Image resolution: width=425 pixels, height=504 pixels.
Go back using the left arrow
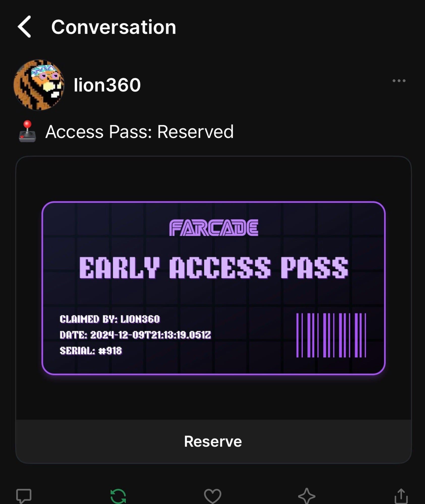24,26
